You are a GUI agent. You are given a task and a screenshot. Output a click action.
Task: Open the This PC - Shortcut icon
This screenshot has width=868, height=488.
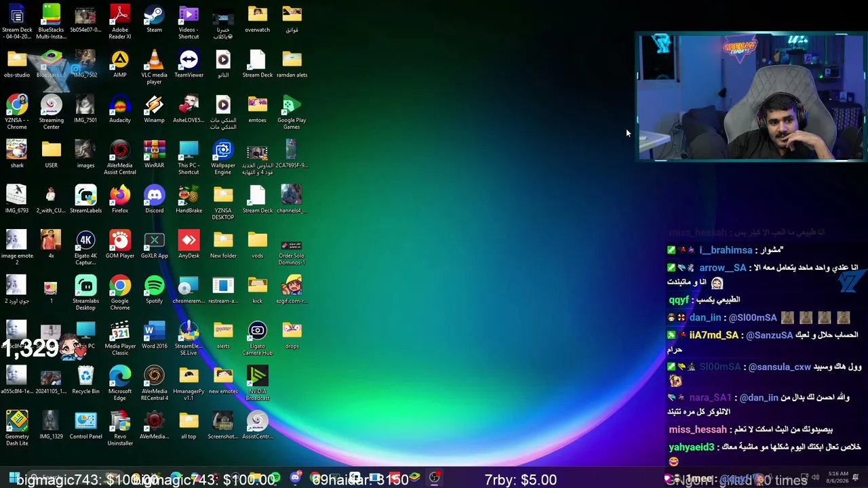pos(189,157)
